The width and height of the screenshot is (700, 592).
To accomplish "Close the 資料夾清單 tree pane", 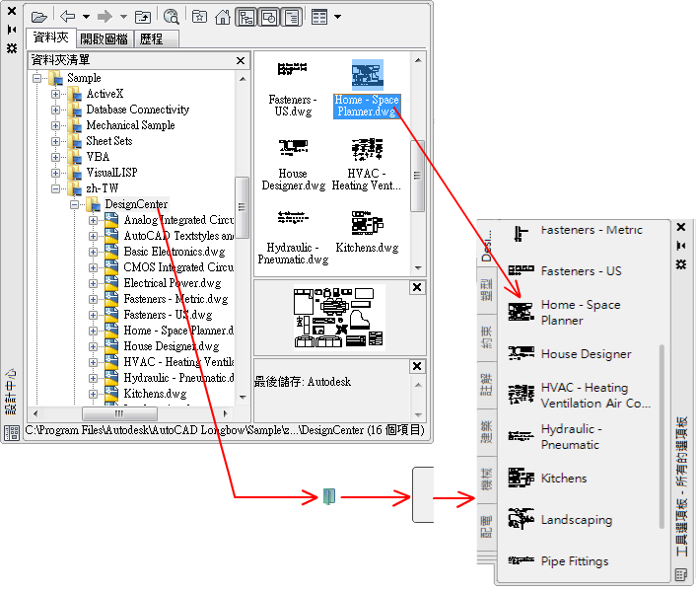I will 241,60.
